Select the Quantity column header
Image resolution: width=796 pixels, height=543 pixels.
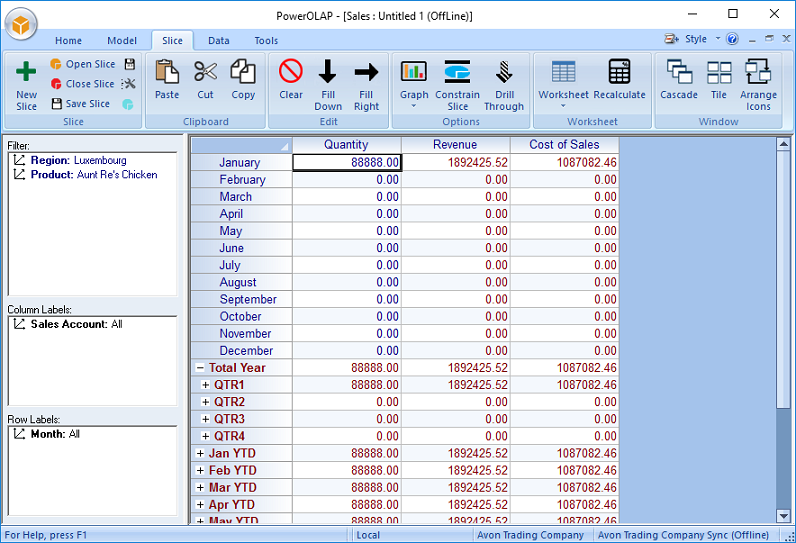pyautogui.click(x=347, y=145)
